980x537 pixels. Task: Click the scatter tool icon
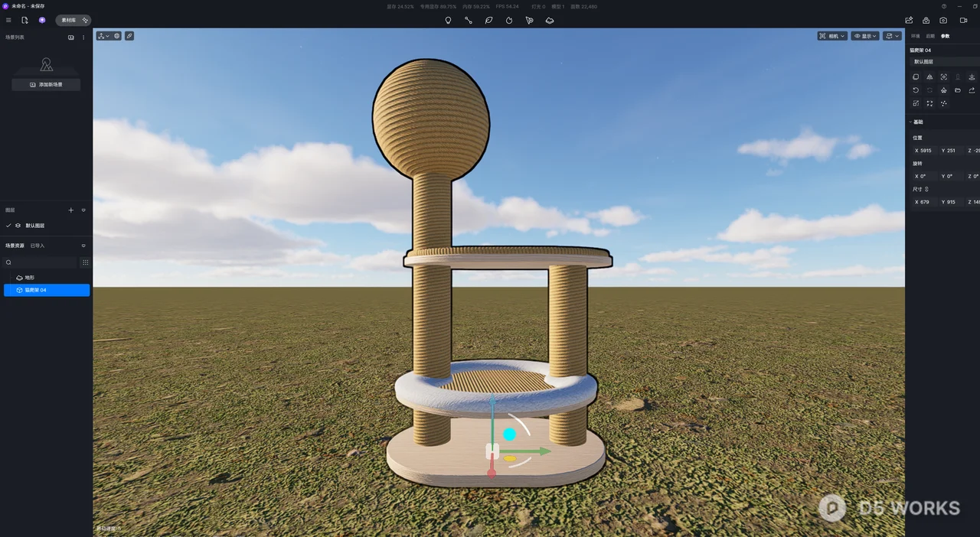(x=509, y=21)
